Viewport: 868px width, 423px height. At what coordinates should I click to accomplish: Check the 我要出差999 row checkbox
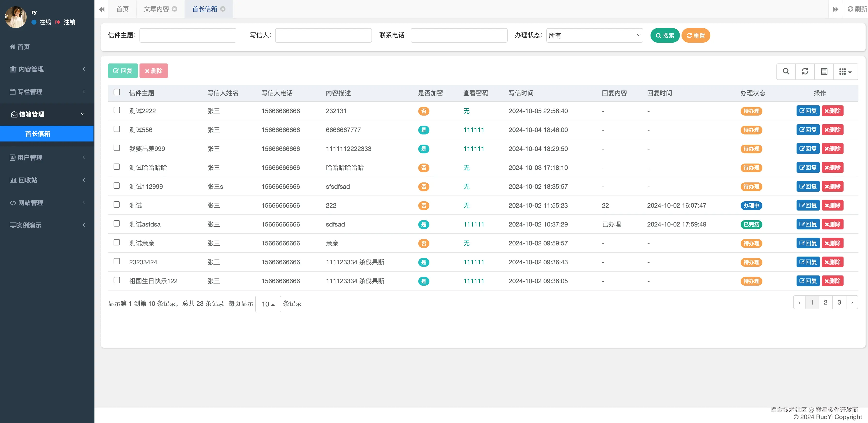coord(116,148)
